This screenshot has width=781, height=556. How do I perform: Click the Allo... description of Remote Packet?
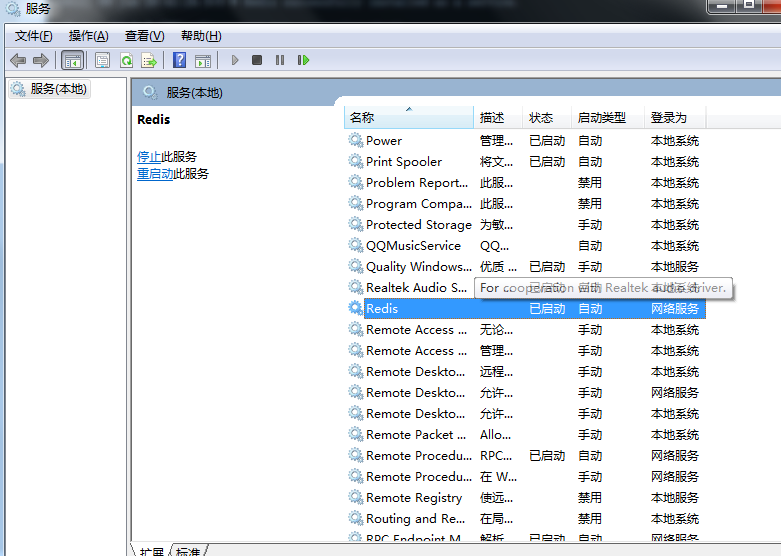[x=496, y=434]
